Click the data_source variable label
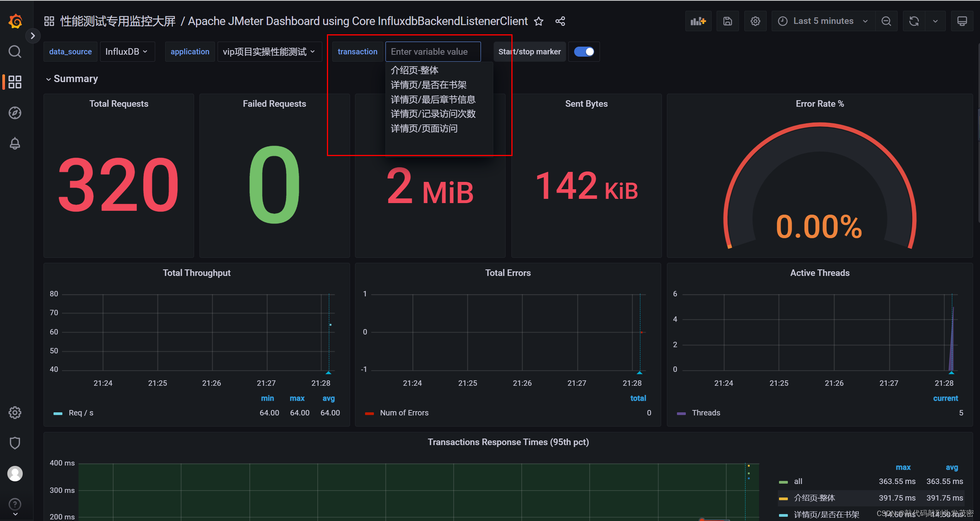The image size is (980, 521). [x=70, y=52]
